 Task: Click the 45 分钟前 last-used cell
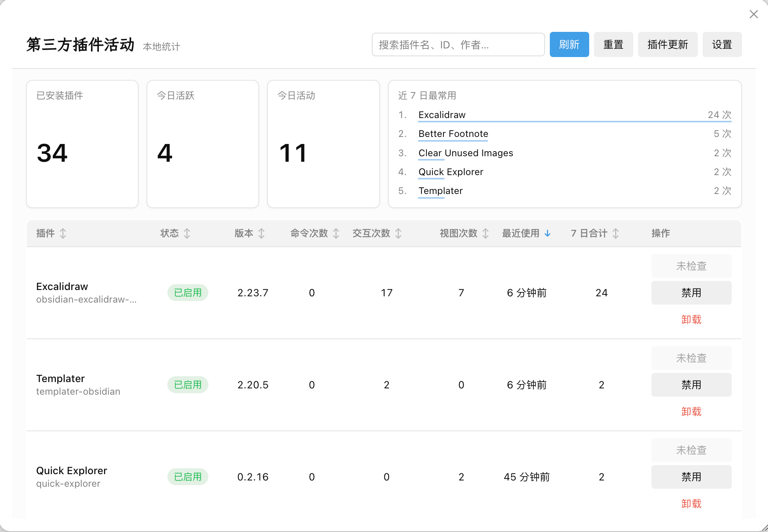tap(527, 477)
